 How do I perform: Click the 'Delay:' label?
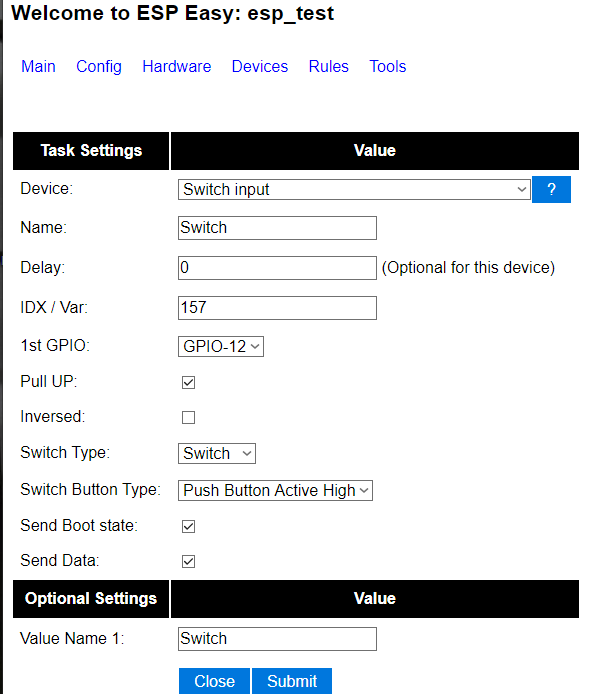42,268
